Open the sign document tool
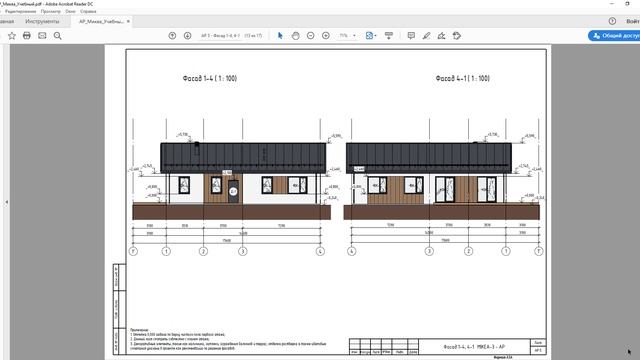The image size is (640, 360). 441,36
